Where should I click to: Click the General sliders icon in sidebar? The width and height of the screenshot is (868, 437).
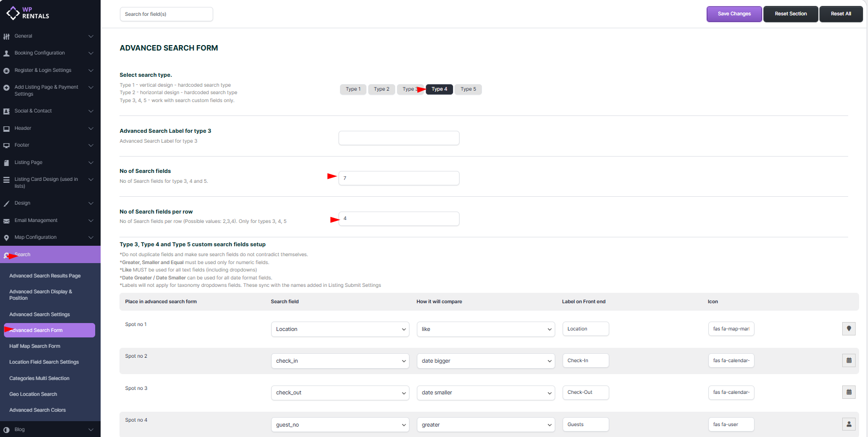[6, 36]
